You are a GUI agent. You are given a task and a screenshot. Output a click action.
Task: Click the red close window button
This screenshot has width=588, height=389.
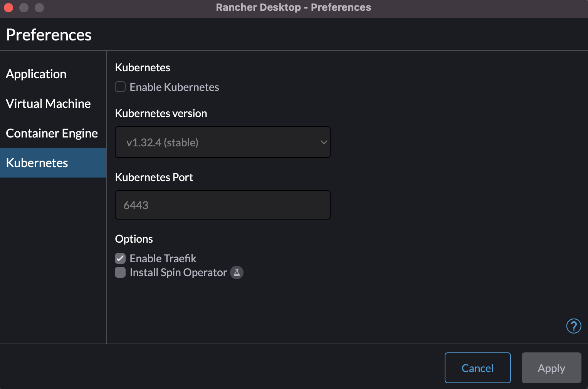(x=8, y=7)
